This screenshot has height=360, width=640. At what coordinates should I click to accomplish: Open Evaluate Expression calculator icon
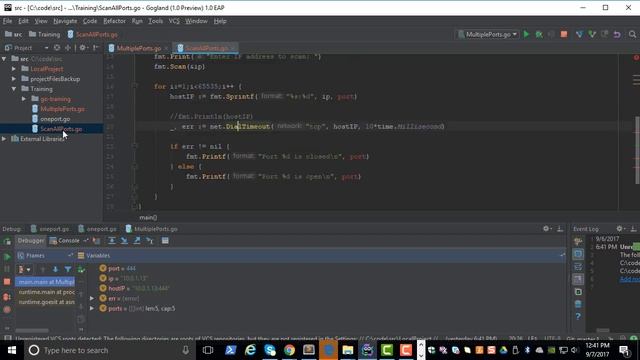point(165,241)
